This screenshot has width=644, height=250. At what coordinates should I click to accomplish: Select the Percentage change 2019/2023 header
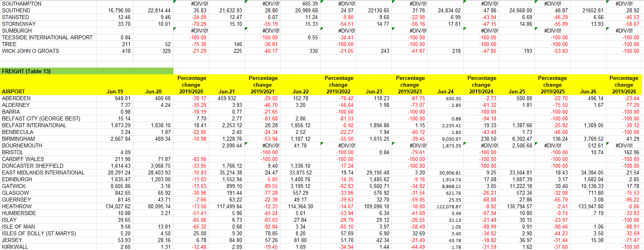tap(410, 85)
